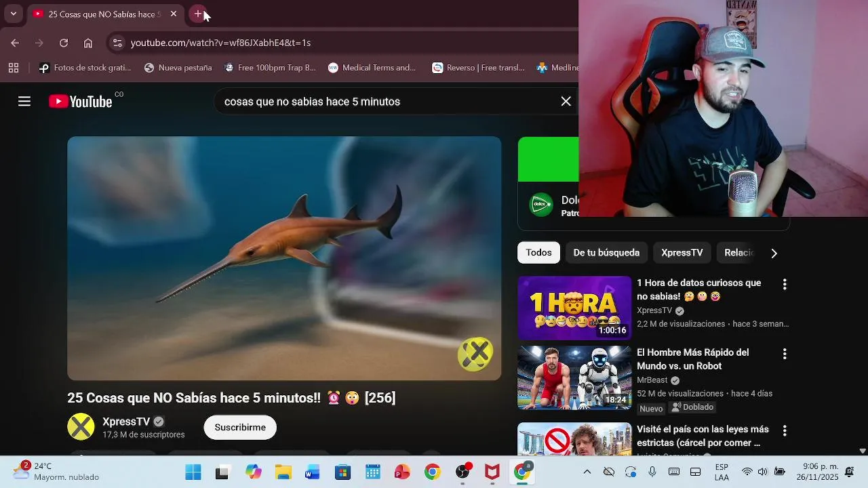This screenshot has width=868, height=488.
Task: Open 'Free 100bpm Trap B...' bookmark
Action: [x=270, y=68]
